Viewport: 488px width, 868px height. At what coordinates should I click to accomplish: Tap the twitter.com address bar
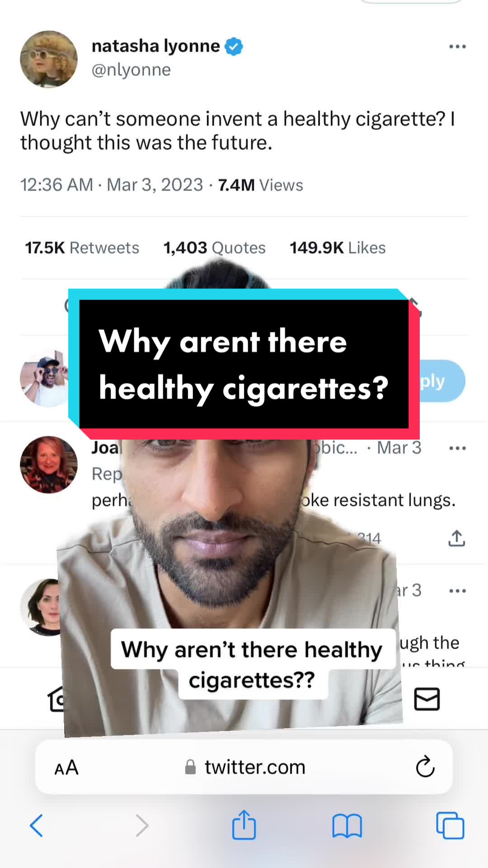[244, 767]
